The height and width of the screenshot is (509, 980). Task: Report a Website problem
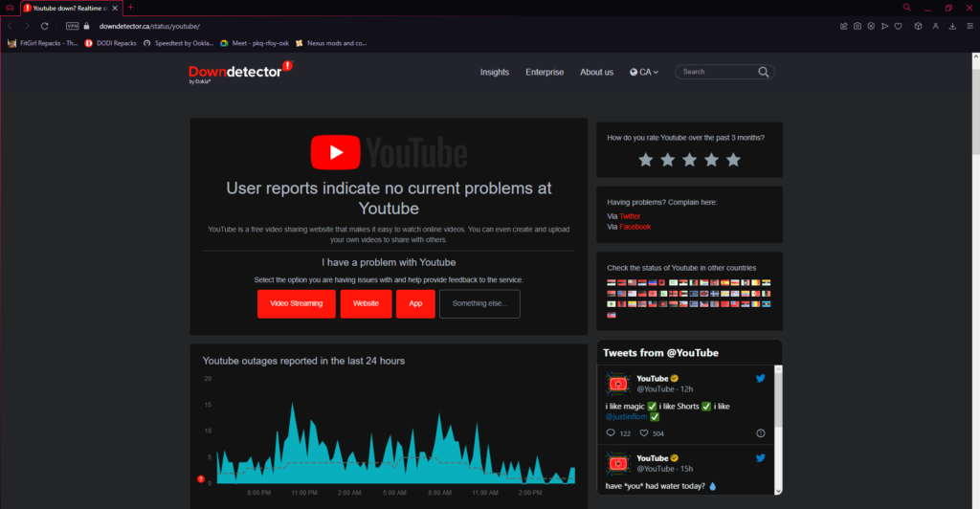pyautogui.click(x=366, y=303)
